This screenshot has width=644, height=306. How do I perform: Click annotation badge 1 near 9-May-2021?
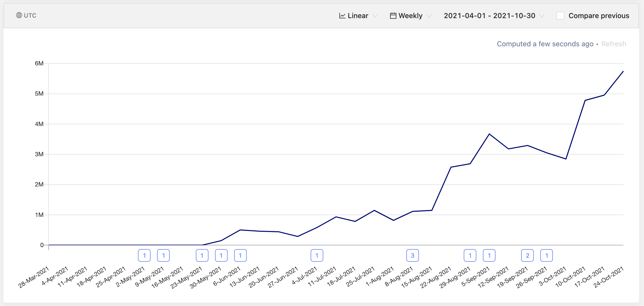[163, 255]
